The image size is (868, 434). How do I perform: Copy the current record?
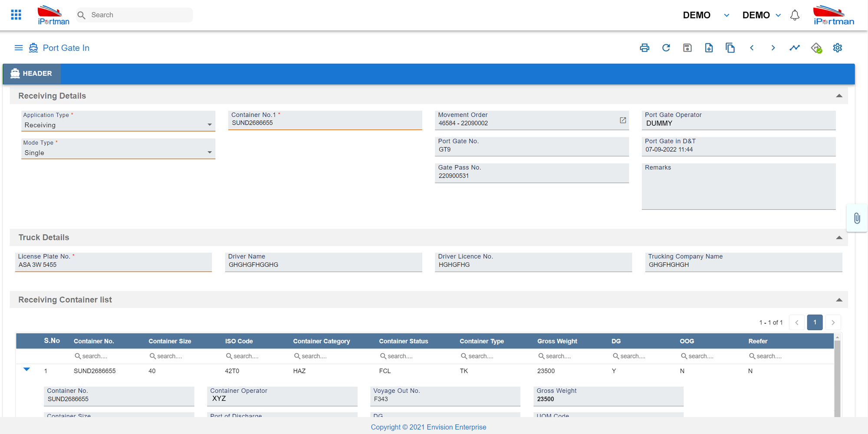point(730,48)
